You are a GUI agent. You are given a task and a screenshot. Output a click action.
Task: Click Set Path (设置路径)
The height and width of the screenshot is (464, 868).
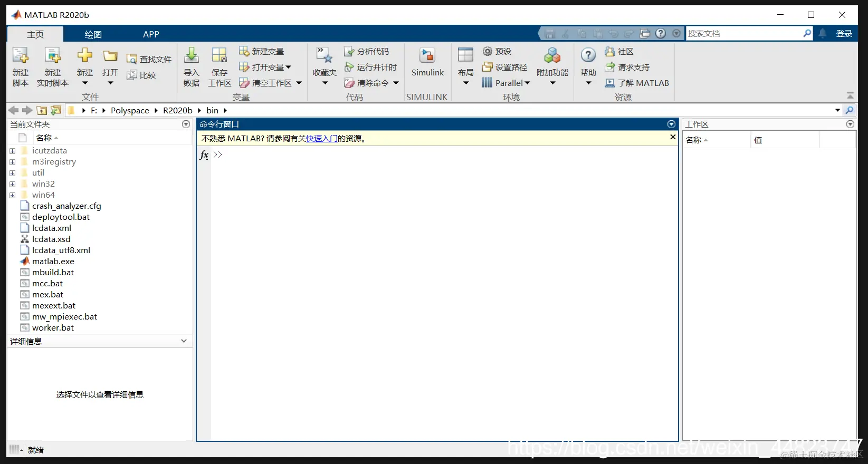point(504,67)
